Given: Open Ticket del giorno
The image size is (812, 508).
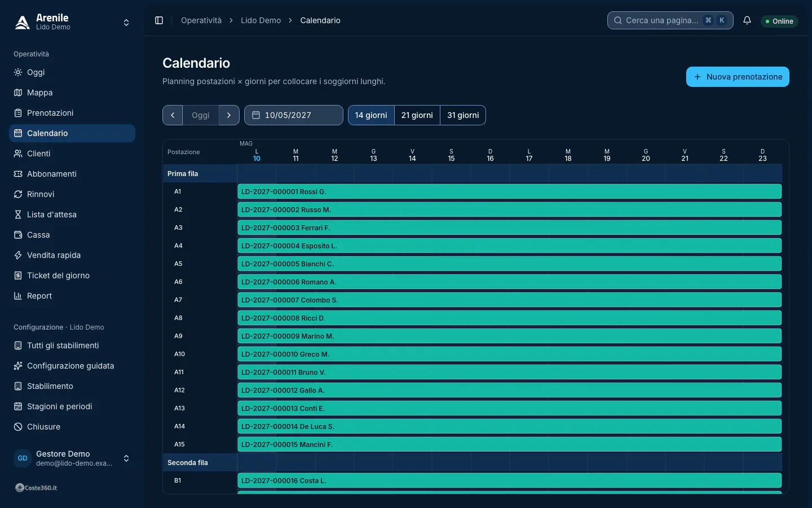Looking at the screenshot, I should coord(72,275).
